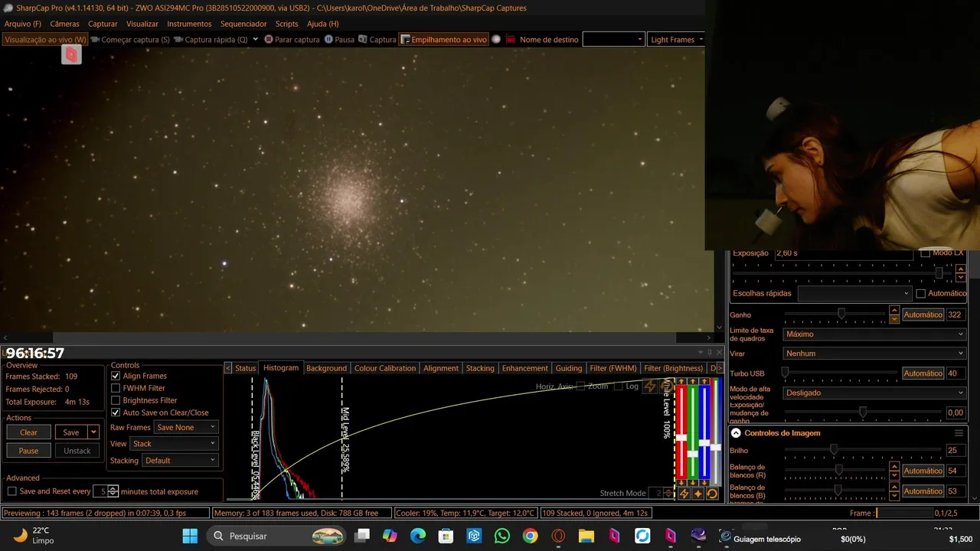
Task: Enable Save and Reset every checkbox
Action: 11,491
